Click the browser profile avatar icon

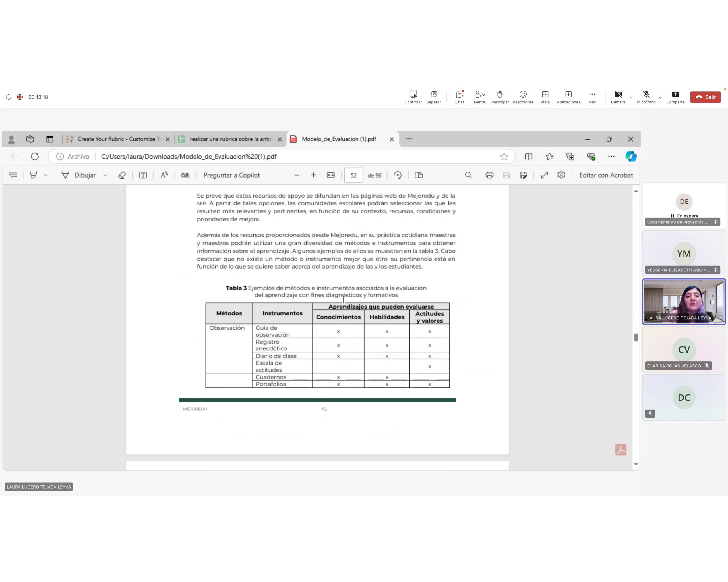pos(11,139)
